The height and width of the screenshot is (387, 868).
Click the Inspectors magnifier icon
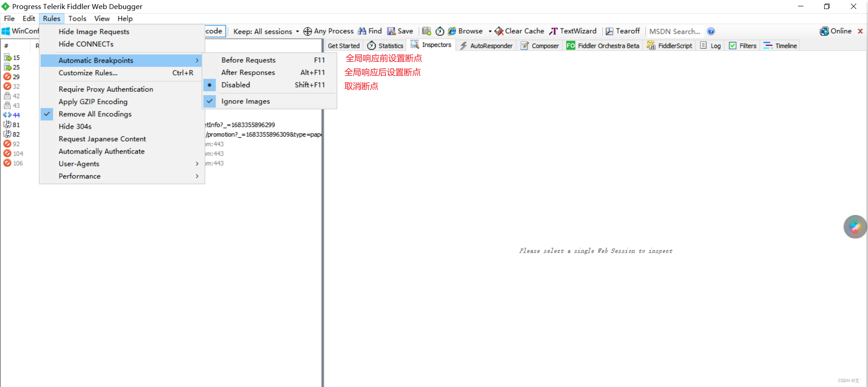(x=415, y=44)
